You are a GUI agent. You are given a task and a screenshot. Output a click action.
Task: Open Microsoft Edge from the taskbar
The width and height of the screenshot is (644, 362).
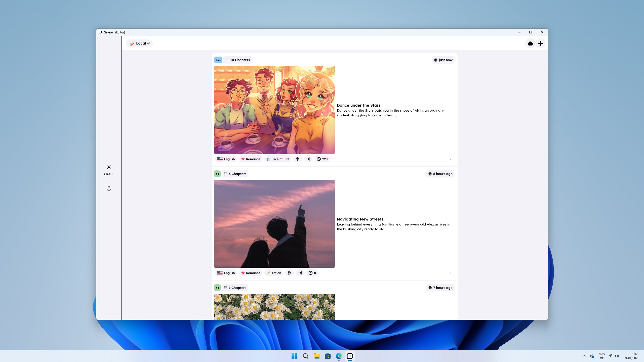pyautogui.click(x=339, y=356)
